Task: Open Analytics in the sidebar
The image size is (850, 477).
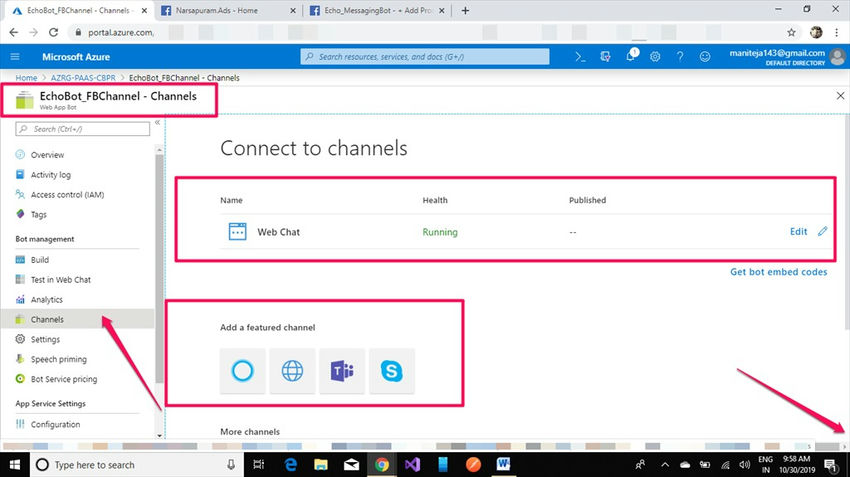Action: coord(47,300)
